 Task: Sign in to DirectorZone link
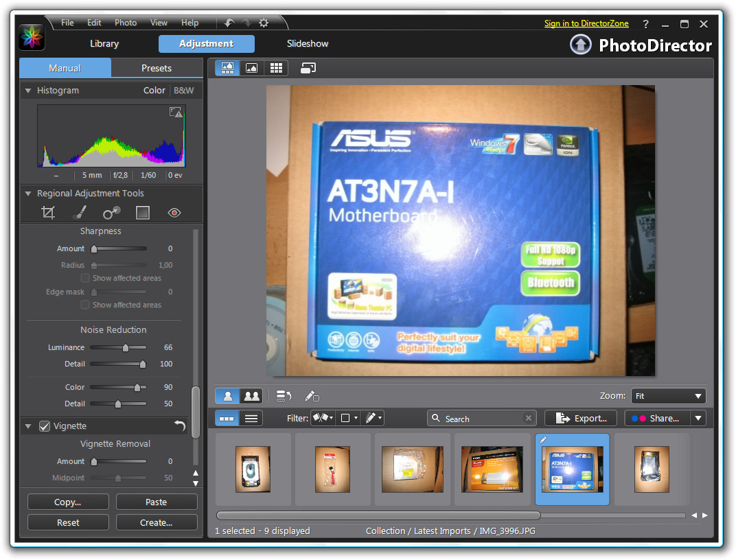[586, 23]
